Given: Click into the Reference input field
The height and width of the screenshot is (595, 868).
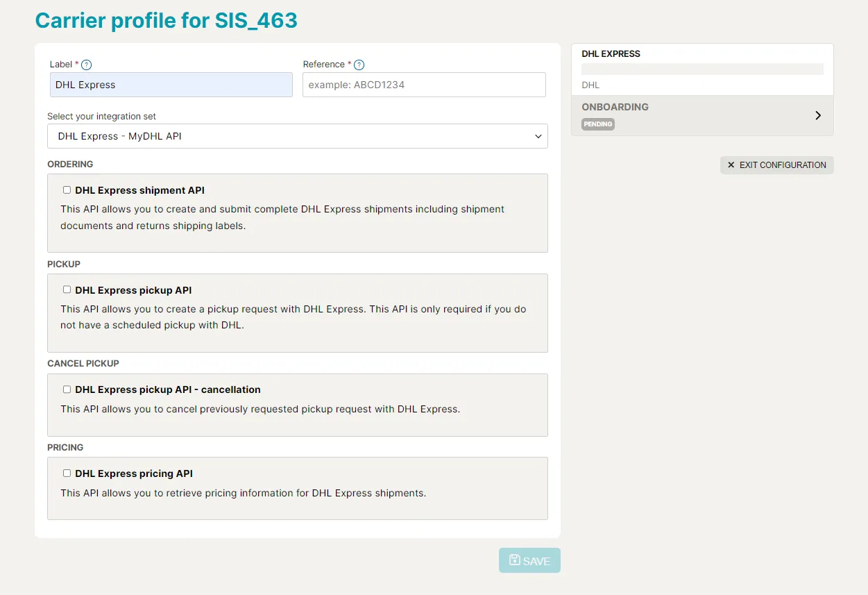Looking at the screenshot, I should 424,85.
